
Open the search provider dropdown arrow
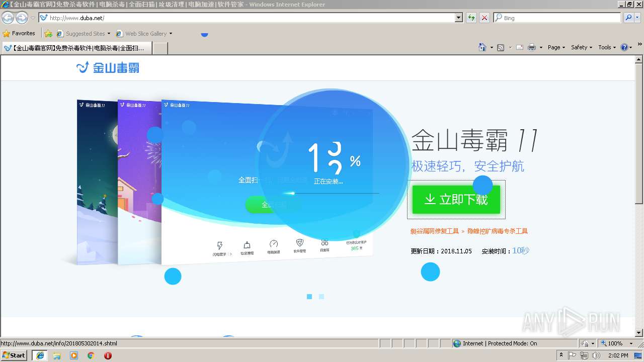[638, 18]
